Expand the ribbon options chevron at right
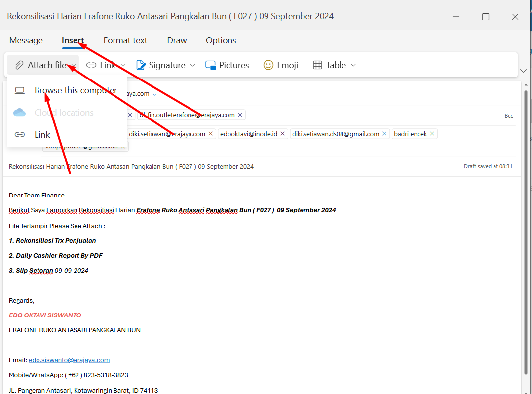532x394 pixels. click(523, 71)
